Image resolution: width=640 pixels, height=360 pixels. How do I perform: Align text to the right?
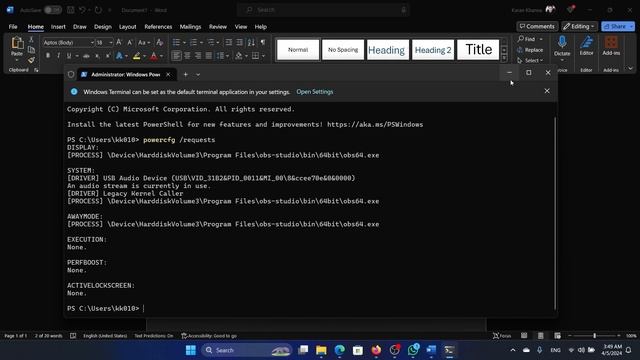[x=198, y=56]
